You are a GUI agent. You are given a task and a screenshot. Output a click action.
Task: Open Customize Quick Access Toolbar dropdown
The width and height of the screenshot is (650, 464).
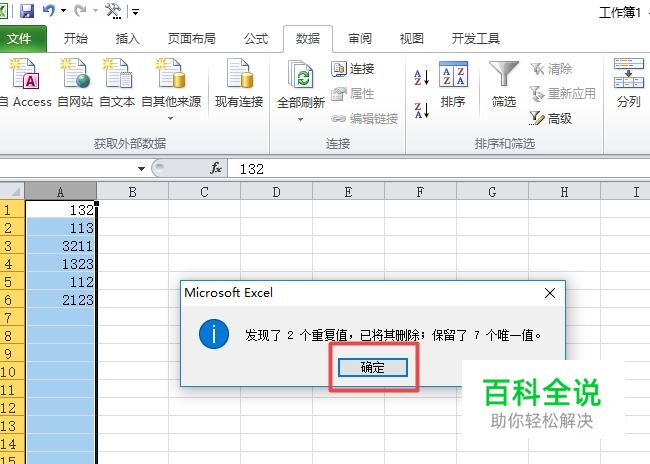click(136, 12)
